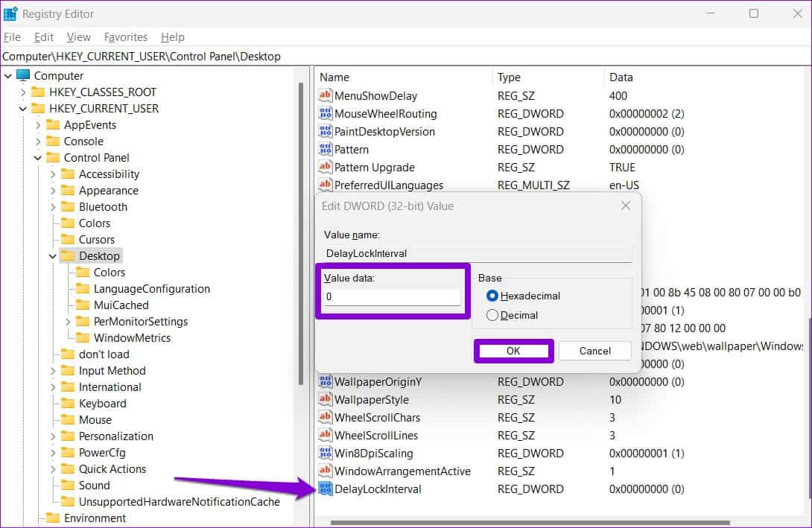This screenshot has width=812, height=528.
Task: Select the Hexadecimal base radio button
Action: tap(492, 296)
